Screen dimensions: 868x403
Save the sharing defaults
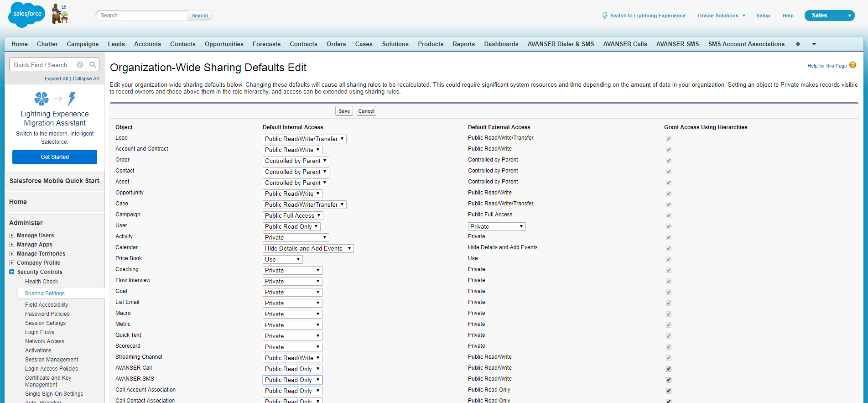coord(344,111)
